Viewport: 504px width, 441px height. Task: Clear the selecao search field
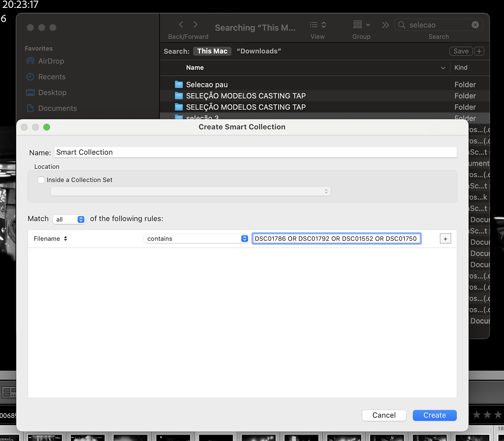click(475, 25)
